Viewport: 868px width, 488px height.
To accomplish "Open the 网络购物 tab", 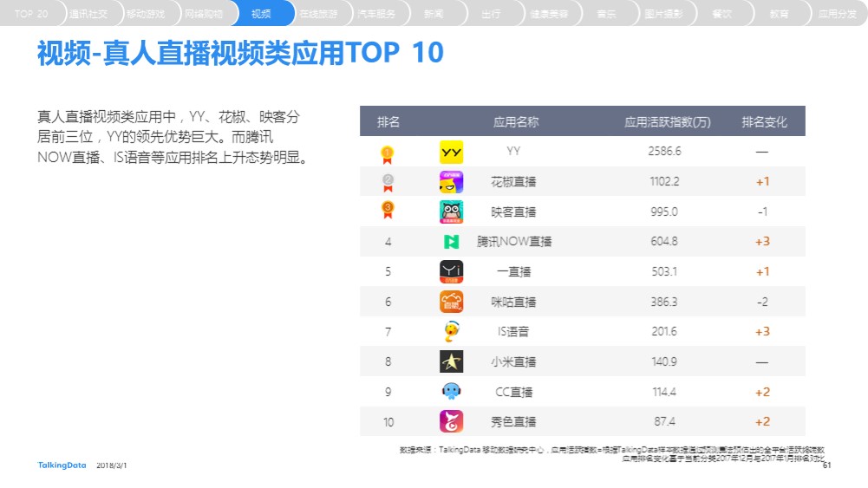I will tap(203, 13).
